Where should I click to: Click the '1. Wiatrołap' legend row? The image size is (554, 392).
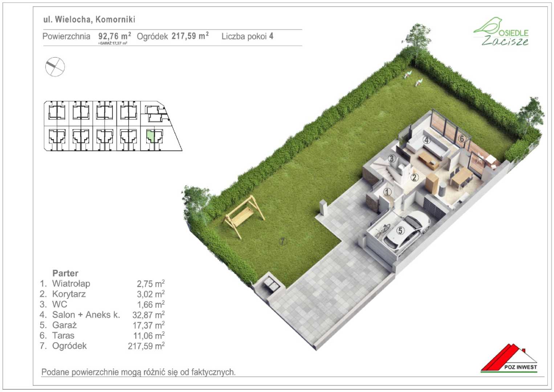click(102, 283)
